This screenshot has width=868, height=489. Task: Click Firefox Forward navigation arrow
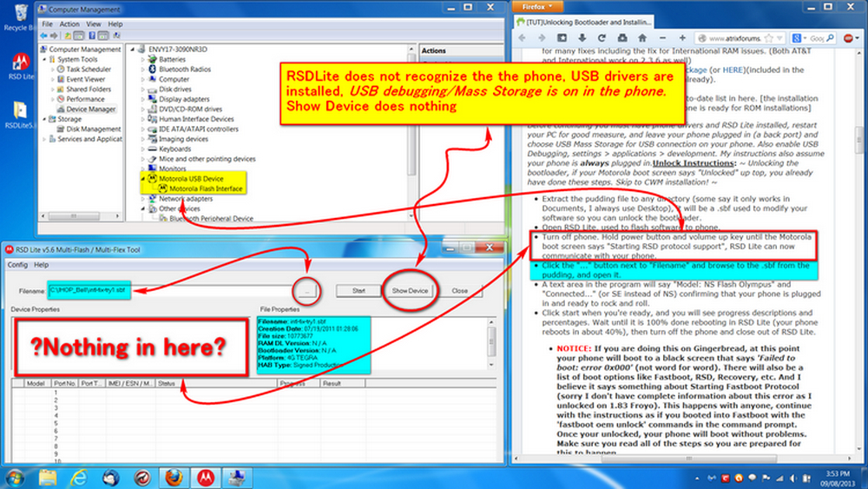pyautogui.click(x=542, y=37)
